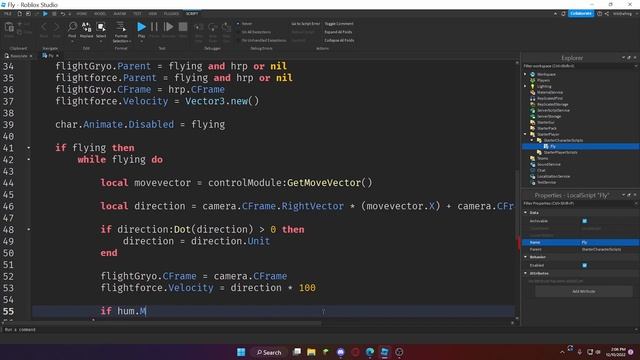Collapse the Data properties section
Viewport: 640px width, 360px height.
point(526,213)
